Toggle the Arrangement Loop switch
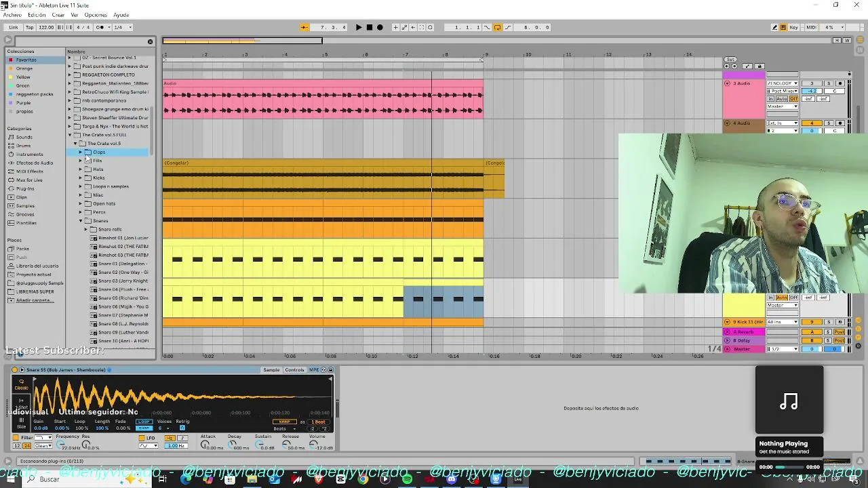The image size is (868, 488). [x=497, y=27]
